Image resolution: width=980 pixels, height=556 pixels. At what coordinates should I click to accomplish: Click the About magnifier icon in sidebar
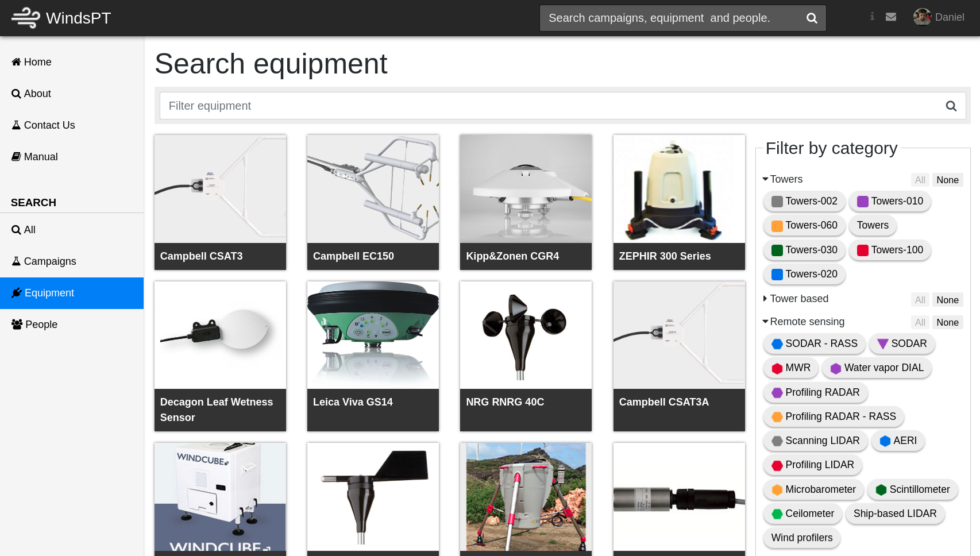pos(16,94)
